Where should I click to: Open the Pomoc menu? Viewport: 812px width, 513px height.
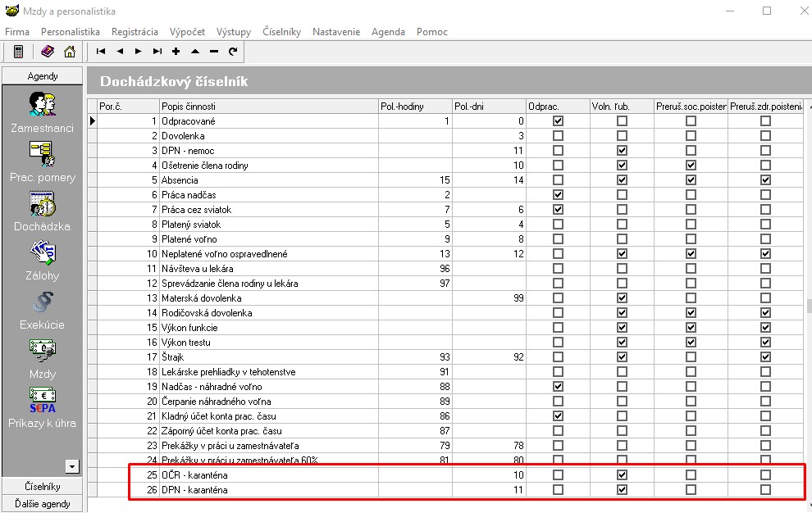(432, 32)
